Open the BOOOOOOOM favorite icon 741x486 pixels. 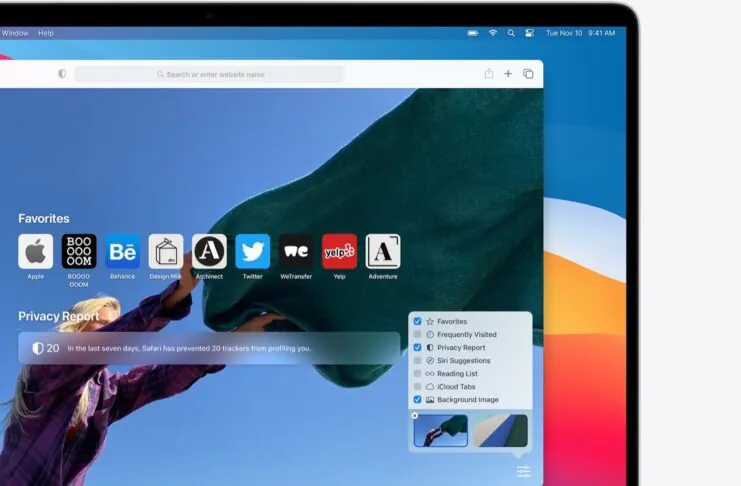pyautogui.click(x=79, y=252)
